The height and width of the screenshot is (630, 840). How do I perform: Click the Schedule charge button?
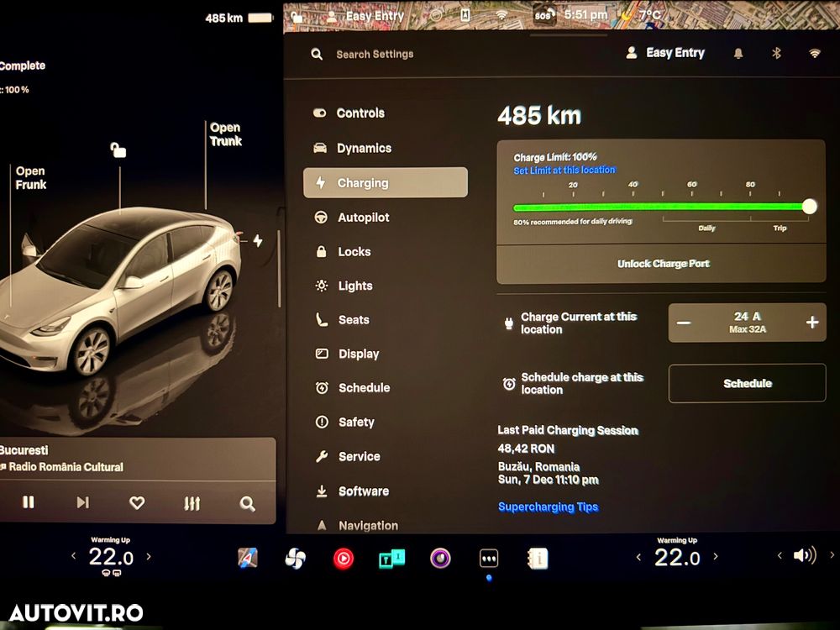click(x=747, y=383)
